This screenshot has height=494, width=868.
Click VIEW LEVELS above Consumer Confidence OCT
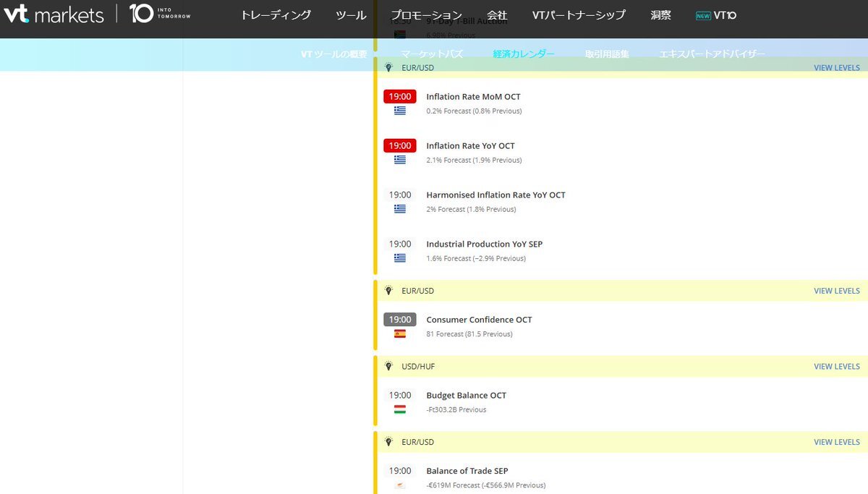[x=837, y=291]
